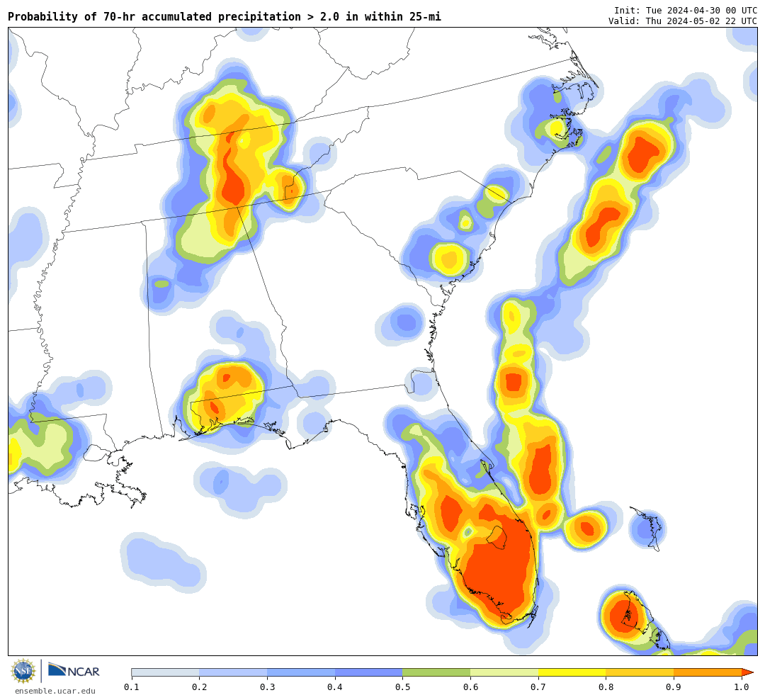The height and width of the screenshot is (700, 765).
Task: Select the precipitation probability map title
Action: tap(225, 16)
